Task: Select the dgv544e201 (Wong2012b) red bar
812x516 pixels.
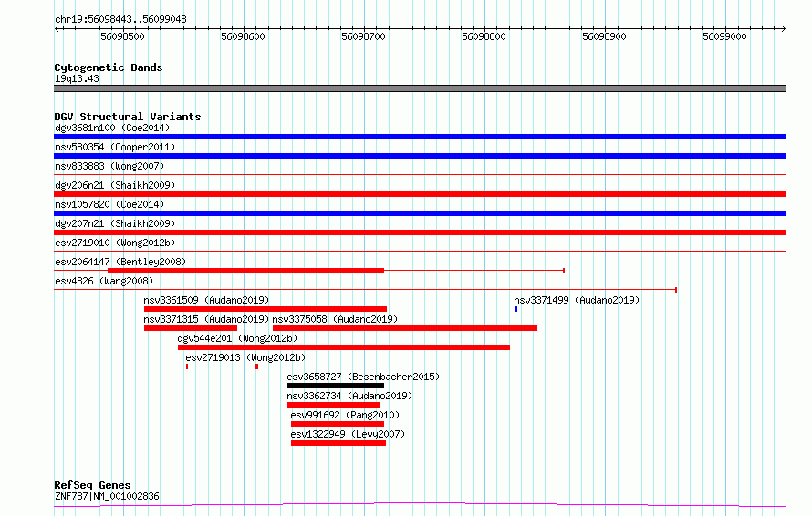Action: 344,347
